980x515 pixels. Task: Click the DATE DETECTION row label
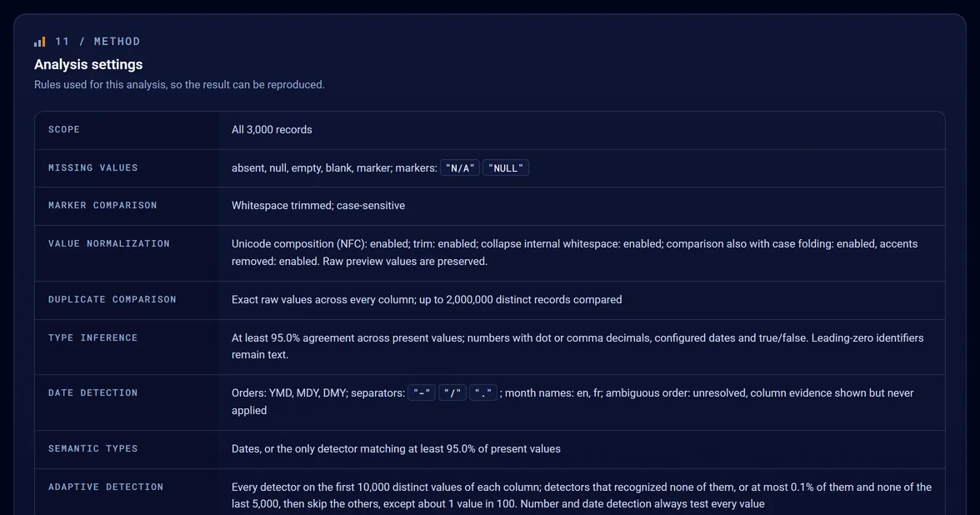click(x=92, y=392)
